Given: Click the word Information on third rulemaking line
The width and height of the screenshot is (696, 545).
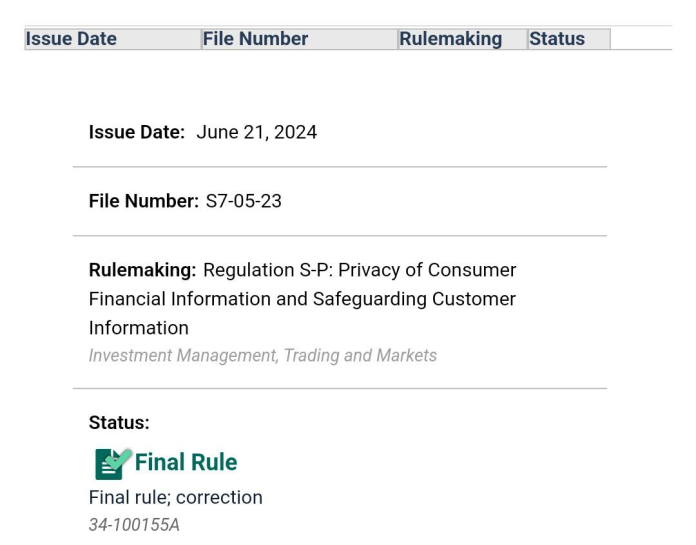Looking at the screenshot, I should pos(138,328).
